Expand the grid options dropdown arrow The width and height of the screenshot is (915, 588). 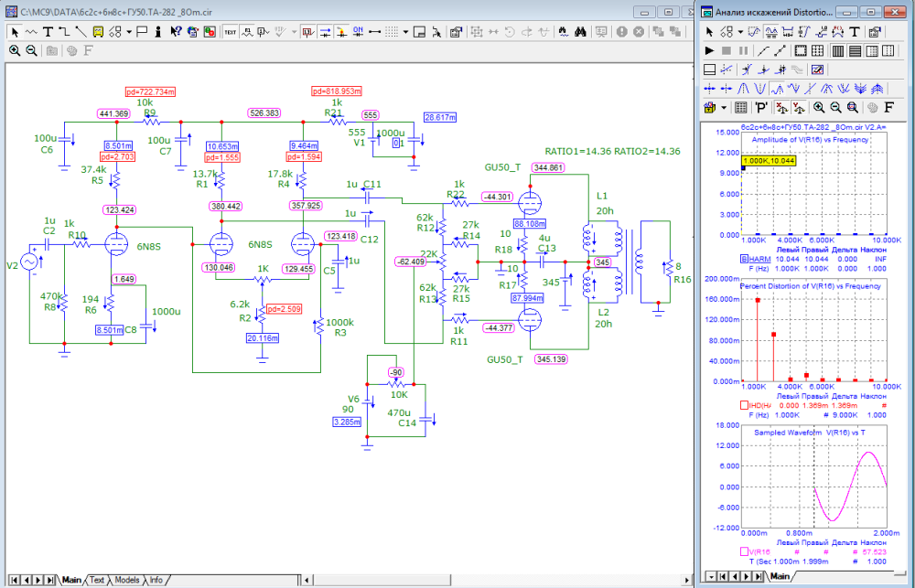(x=404, y=31)
